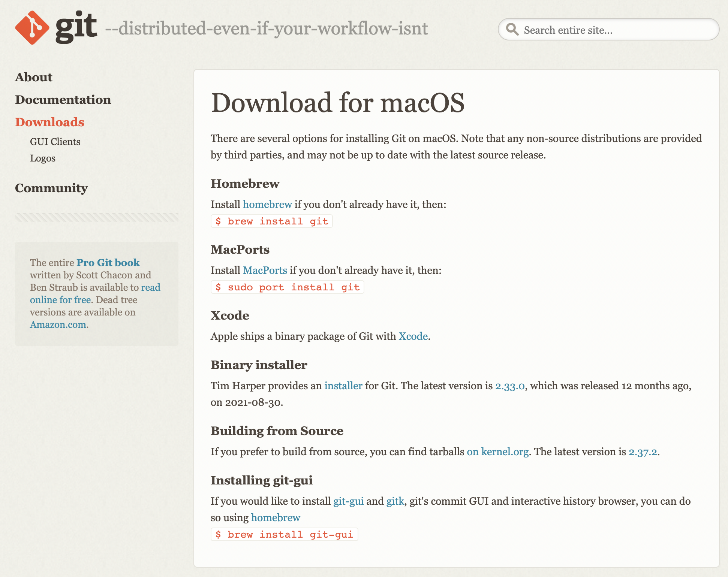Click the Binary installer heading

point(259,365)
